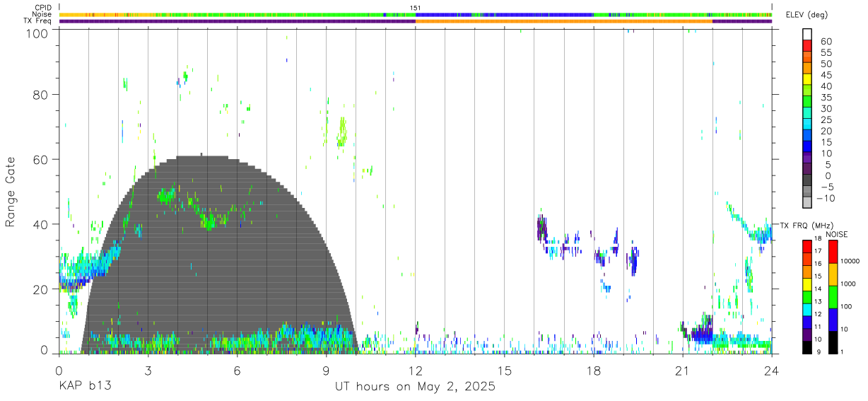Click the -10 label on the ELEV colorbar

click(x=824, y=197)
